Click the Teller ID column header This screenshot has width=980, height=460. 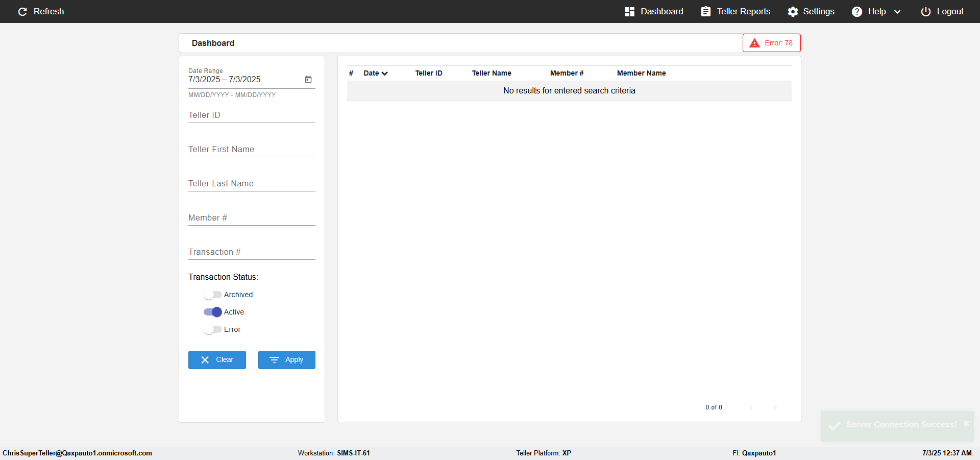coord(429,73)
